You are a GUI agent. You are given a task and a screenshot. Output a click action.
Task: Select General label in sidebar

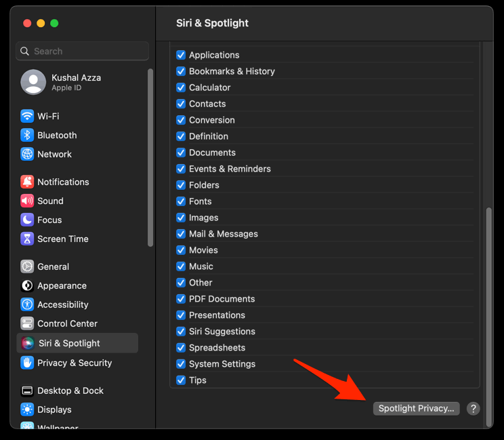[x=53, y=266]
